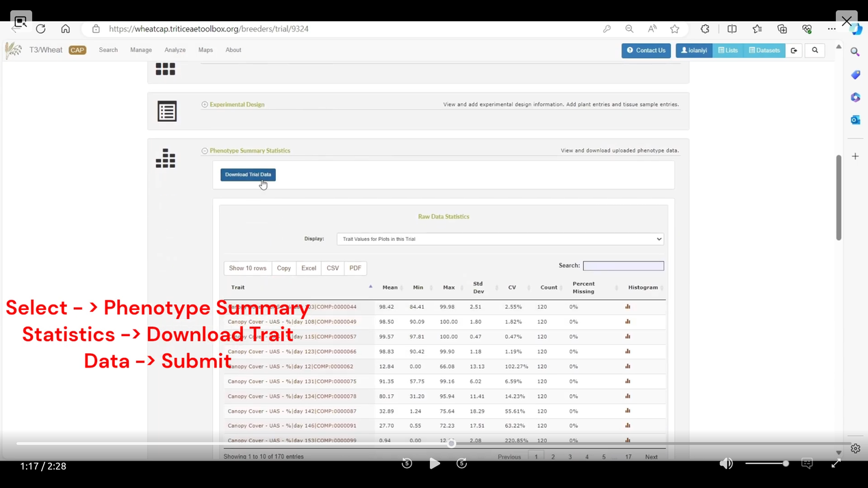Open the Manage menu
Viewport: 868px width, 488px height.
tap(141, 50)
